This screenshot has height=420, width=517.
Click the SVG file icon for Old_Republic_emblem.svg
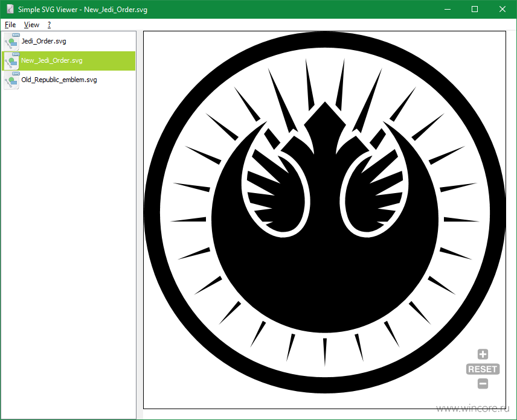tap(12, 80)
